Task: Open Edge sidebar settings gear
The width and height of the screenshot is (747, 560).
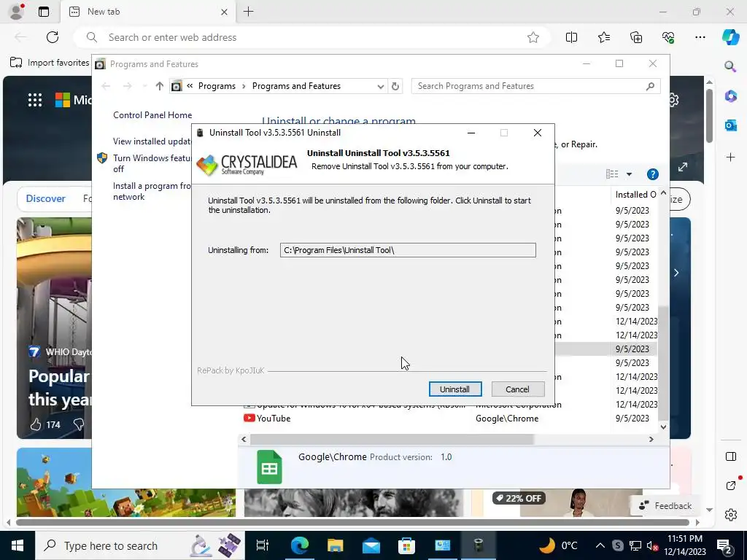Action: pyautogui.click(x=730, y=515)
